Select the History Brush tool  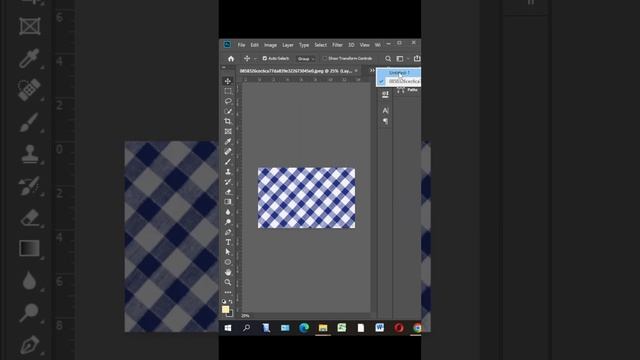coord(228,182)
